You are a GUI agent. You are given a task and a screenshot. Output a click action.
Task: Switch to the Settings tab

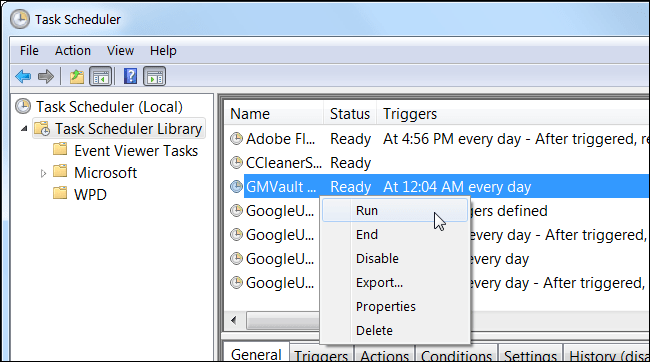[530, 354]
